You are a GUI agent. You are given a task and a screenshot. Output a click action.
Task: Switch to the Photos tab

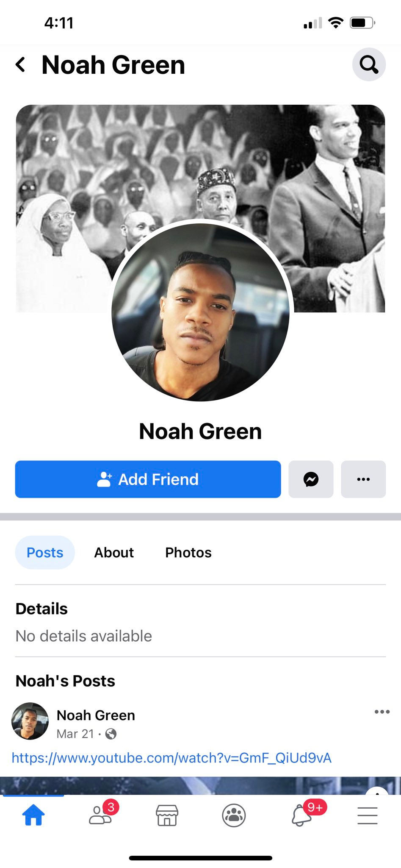coord(188,552)
